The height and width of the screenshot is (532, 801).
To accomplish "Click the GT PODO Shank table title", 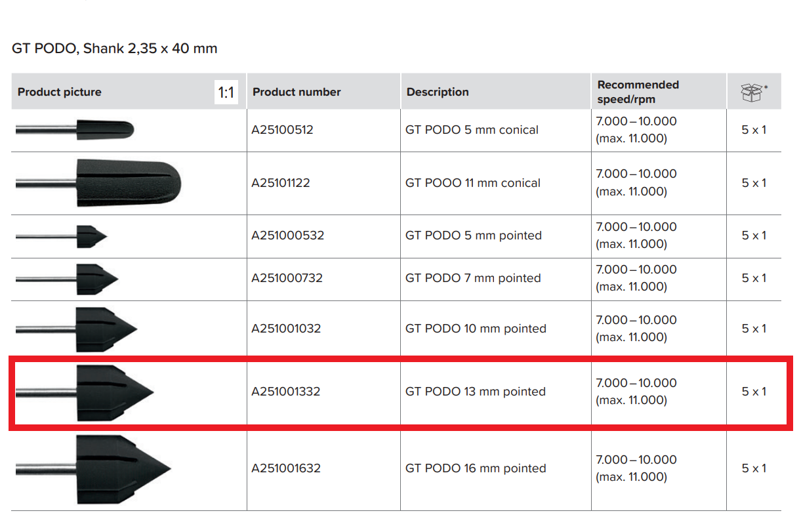I will pyautogui.click(x=115, y=49).
